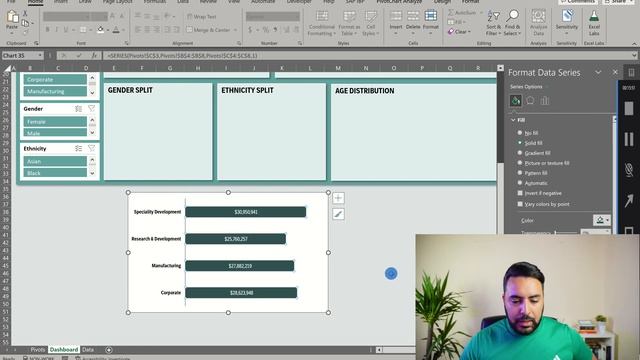
Task: Click the Conditional Formatting icon
Action: click(x=322, y=16)
